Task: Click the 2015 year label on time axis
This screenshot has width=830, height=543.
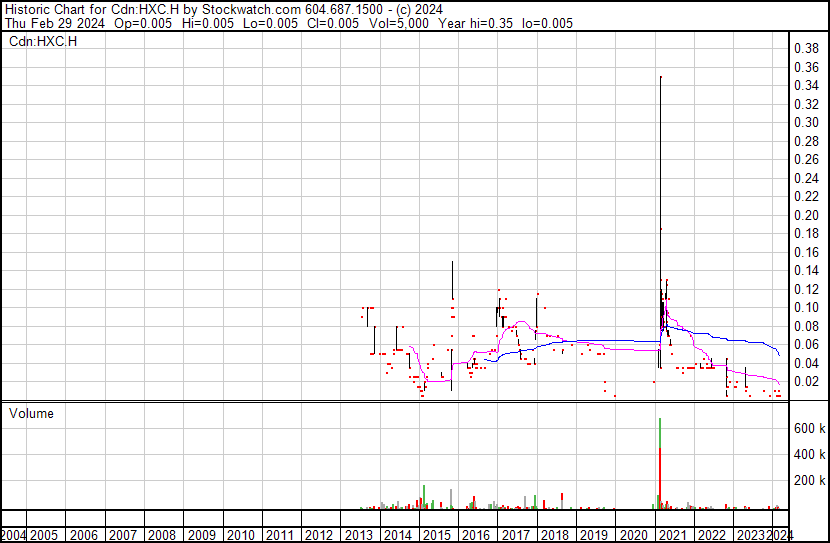Action: (437, 535)
